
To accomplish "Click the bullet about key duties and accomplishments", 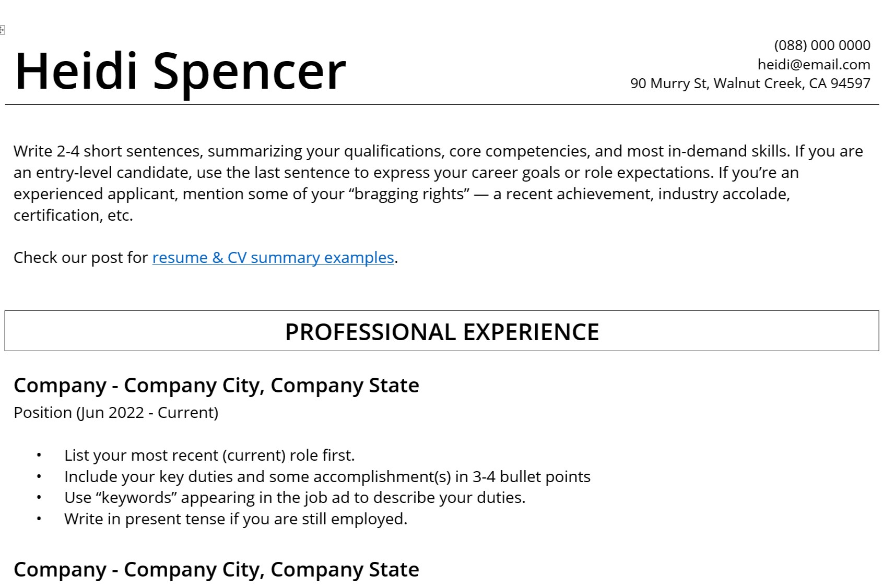I will pyautogui.click(x=327, y=477).
